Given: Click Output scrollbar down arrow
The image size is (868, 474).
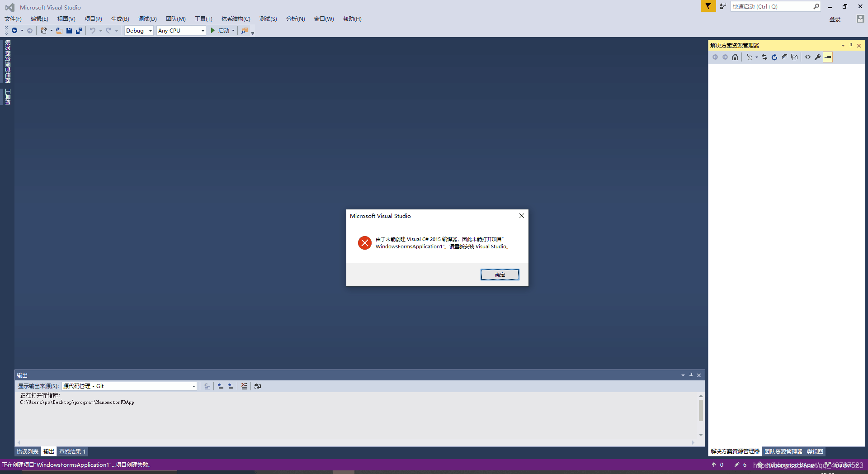Looking at the screenshot, I should click(701, 435).
